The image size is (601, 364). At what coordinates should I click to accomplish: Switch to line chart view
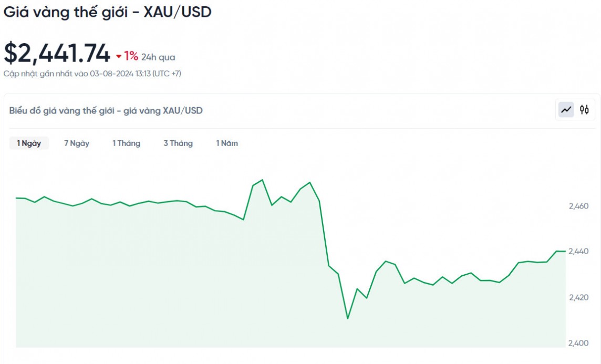pos(566,110)
